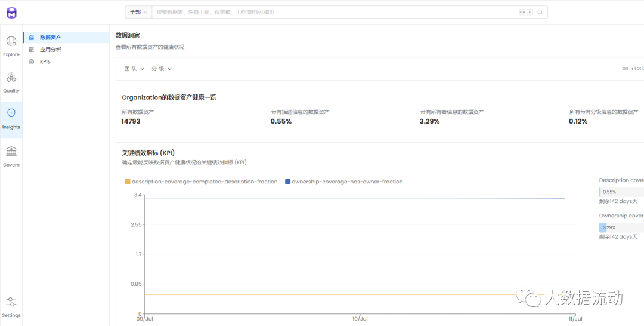Screen dimensions: 644x326
Task: Click the 2.55 y-axis value
Action: point(136,224)
